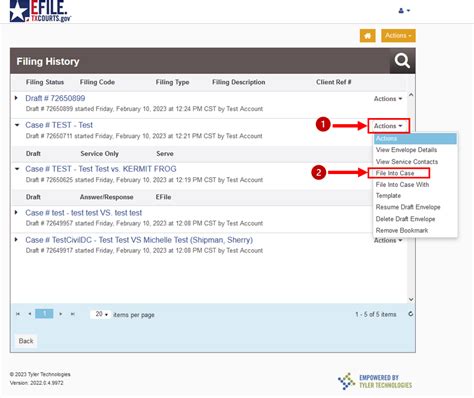The image size is (474, 398).
Task: Open the Draft # 72650899 link
Action: [55, 98]
